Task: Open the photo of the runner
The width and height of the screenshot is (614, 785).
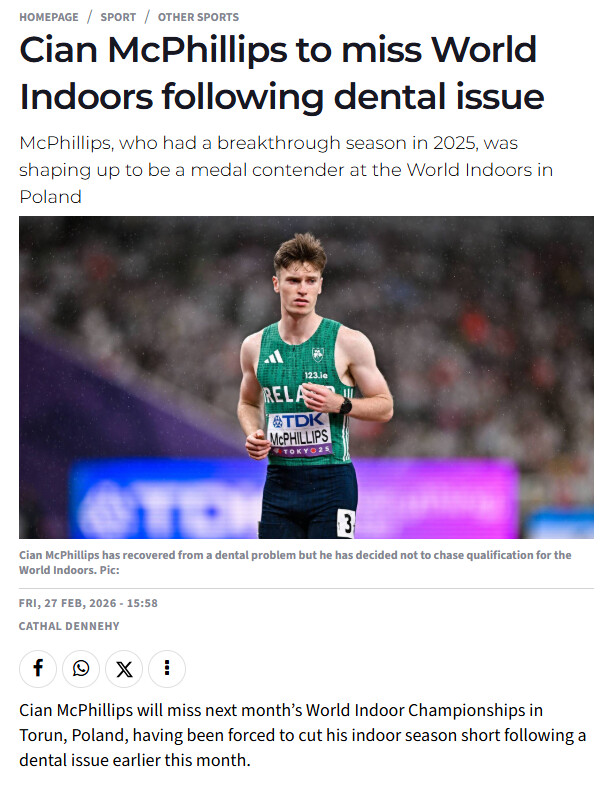Action: coord(306,377)
